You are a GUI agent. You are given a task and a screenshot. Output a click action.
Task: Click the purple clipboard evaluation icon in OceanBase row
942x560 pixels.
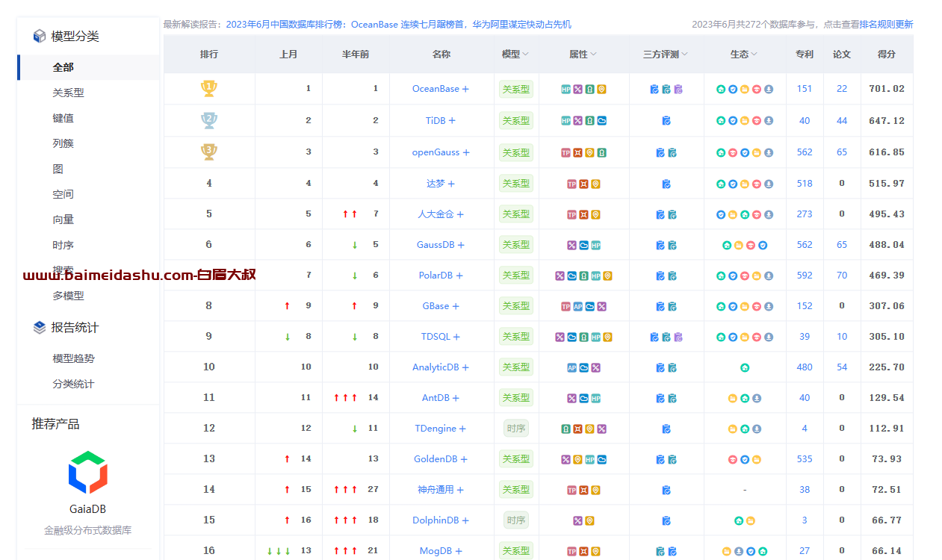(x=678, y=89)
